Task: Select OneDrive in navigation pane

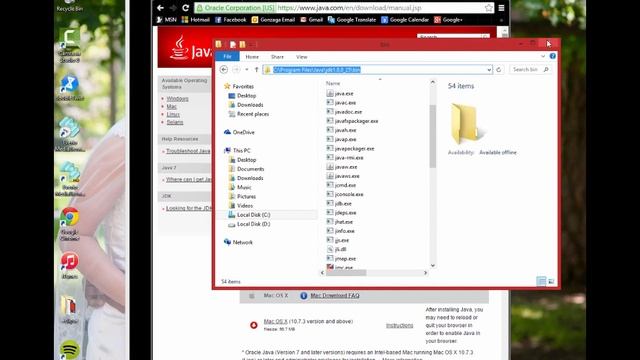Action: point(239,132)
